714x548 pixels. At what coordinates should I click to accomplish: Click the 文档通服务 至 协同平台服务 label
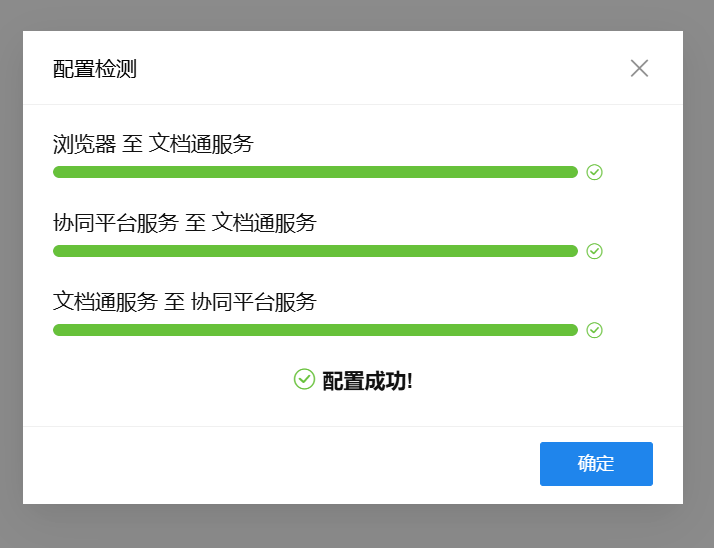184,301
